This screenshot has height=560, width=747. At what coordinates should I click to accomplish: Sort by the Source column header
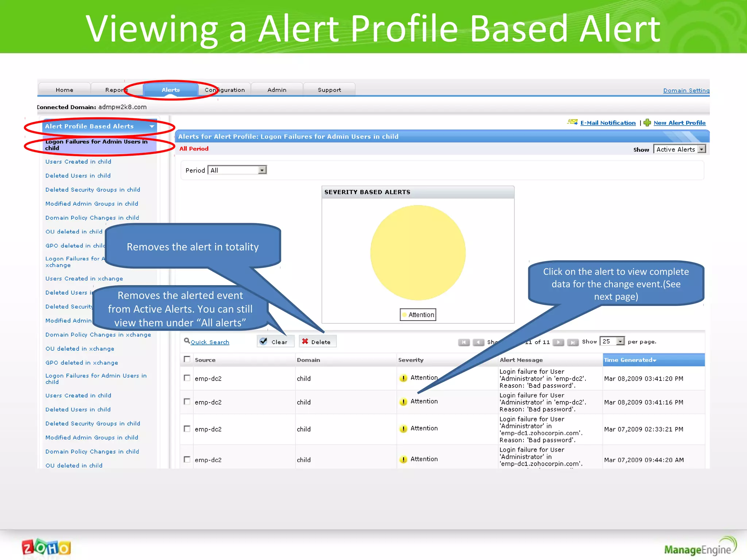tap(205, 360)
